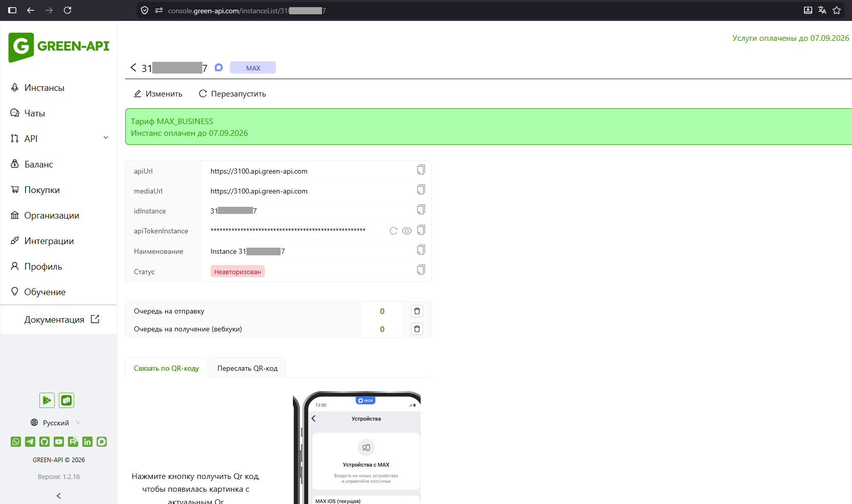Open the GitHub social link icon

(44, 442)
